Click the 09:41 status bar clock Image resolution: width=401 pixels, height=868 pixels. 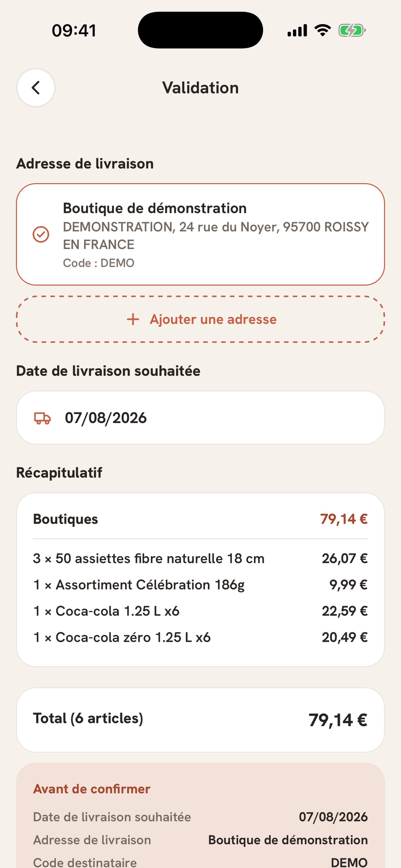pos(74,30)
